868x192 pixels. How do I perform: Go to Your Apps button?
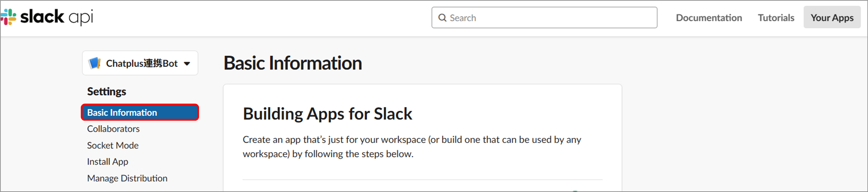(832, 17)
